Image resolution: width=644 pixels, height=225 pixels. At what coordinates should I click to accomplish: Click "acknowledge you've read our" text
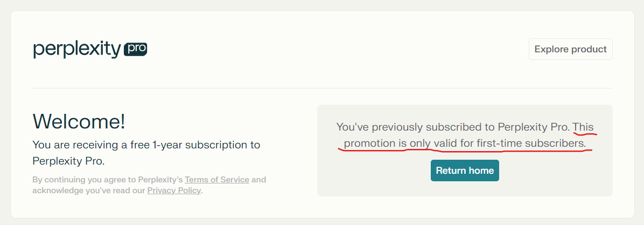tap(89, 190)
